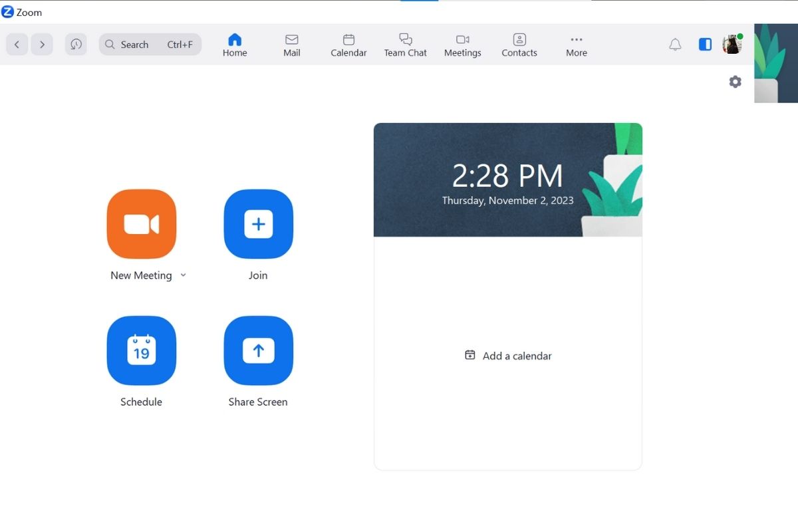Expand the New Meeting options chevron

point(184,275)
